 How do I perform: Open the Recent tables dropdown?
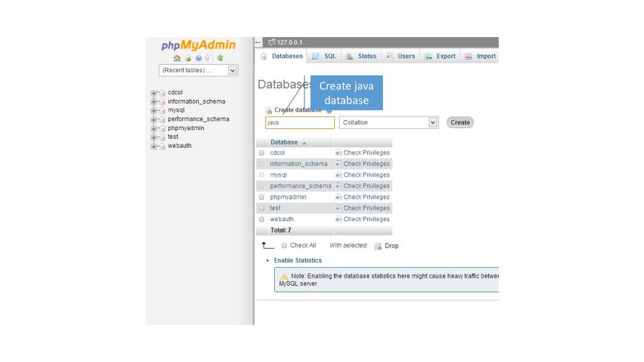tap(198, 70)
